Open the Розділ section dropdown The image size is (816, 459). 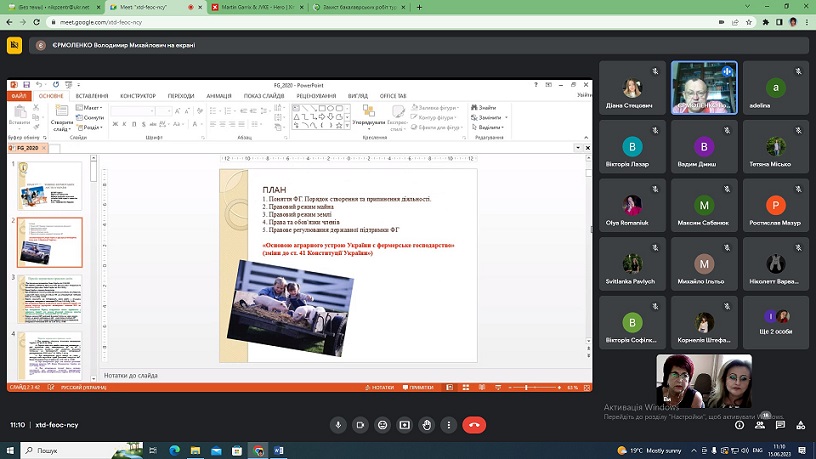coord(90,128)
